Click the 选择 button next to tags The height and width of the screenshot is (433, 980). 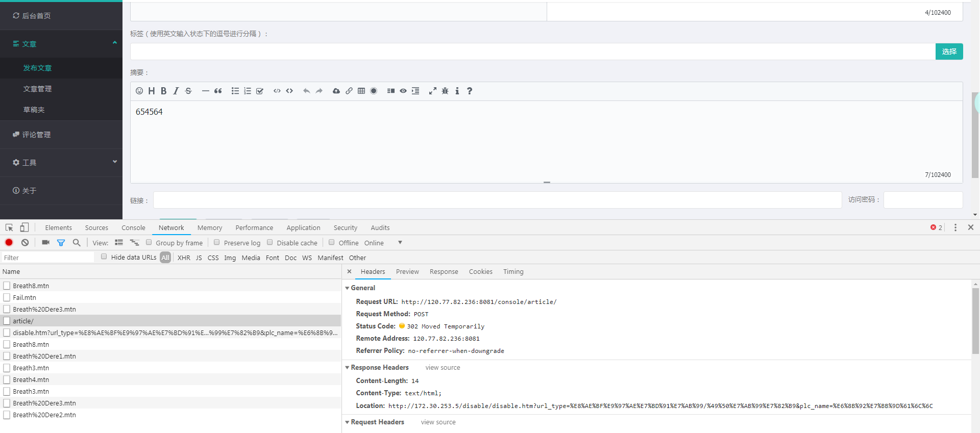[949, 52]
